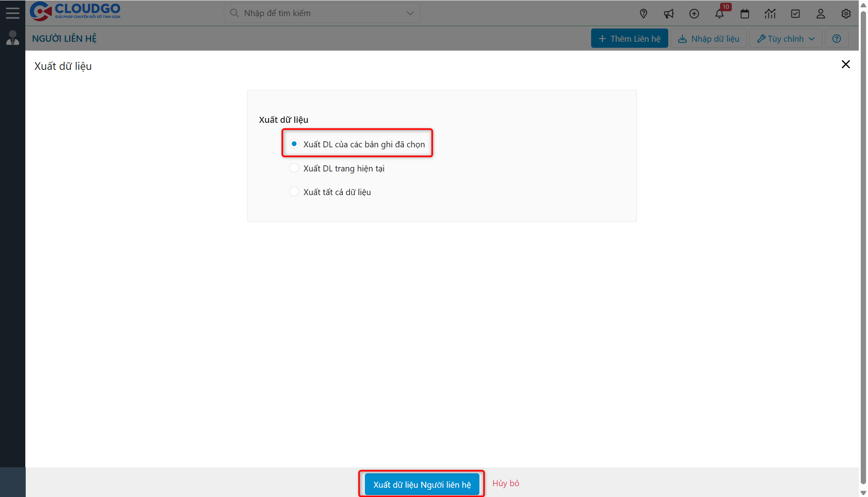
Task: Open the notifications bell with 10 alerts
Action: click(x=720, y=13)
